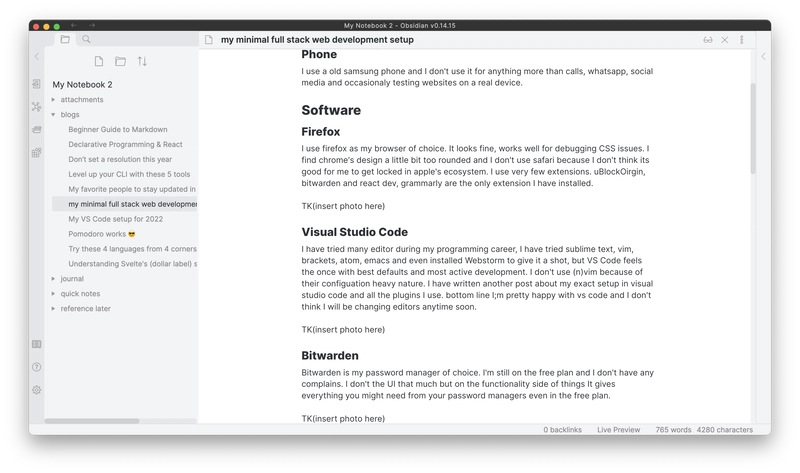Viewport: 800px width, 473px height.
Task: Open the file explorer tab icon
Action: 65,39
